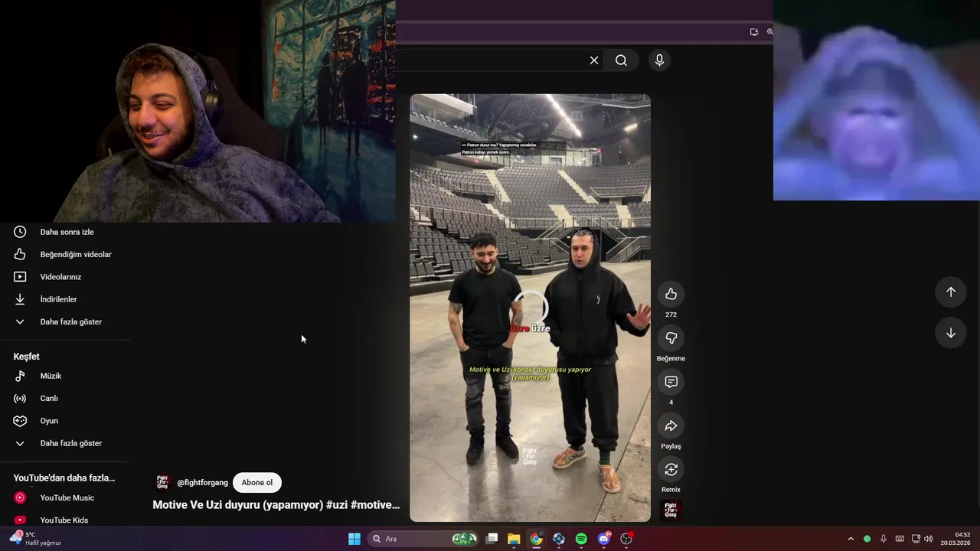Click the Keşfet section heading
The image size is (980, 551).
[x=26, y=357]
